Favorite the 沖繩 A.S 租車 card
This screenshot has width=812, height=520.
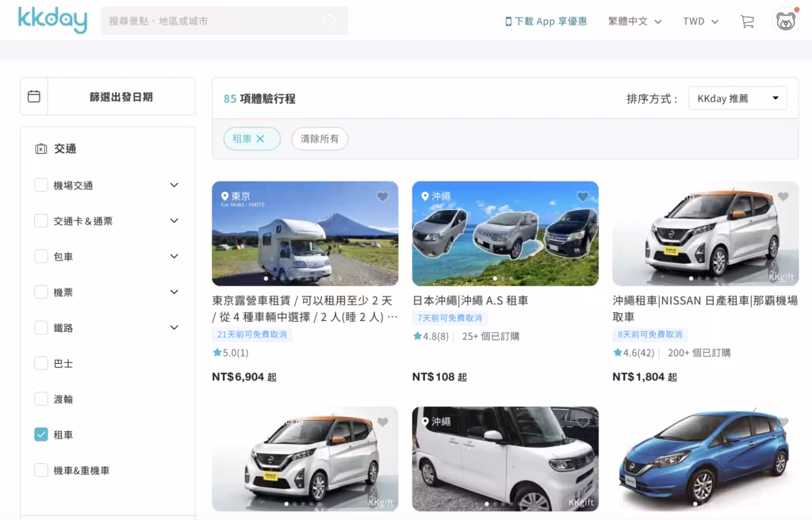[x=583, y=197]
